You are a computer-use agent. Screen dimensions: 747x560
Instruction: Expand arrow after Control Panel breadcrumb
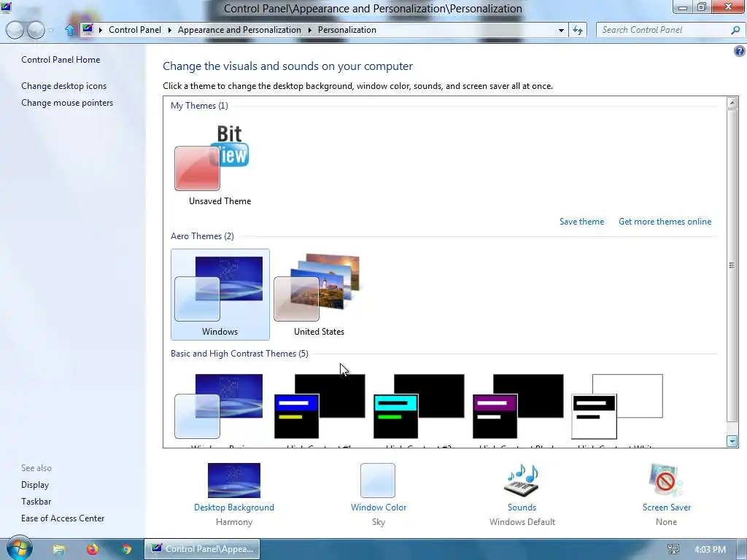click(x=169, y=30)
